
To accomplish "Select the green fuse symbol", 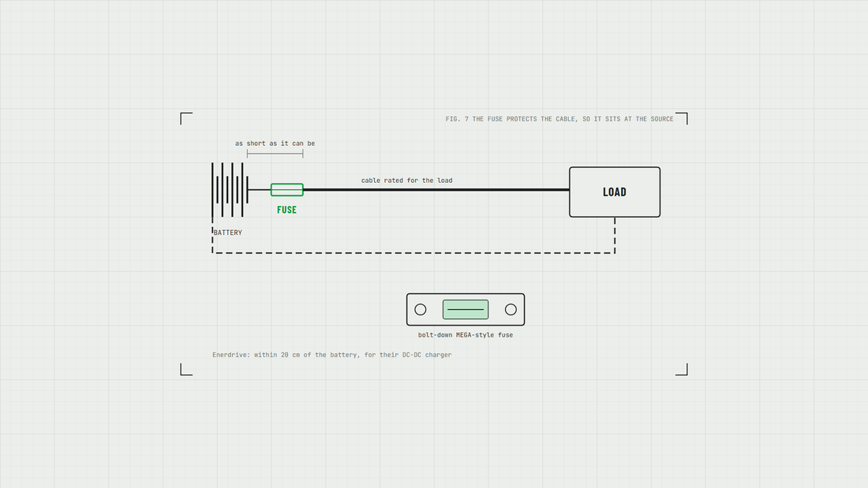I will [x=286, y=190].
